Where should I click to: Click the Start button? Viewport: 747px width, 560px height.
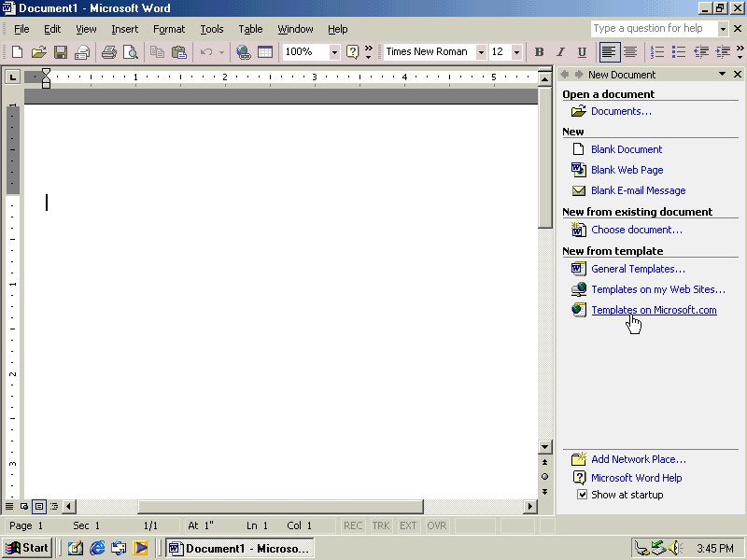click(x=27, y=548)
